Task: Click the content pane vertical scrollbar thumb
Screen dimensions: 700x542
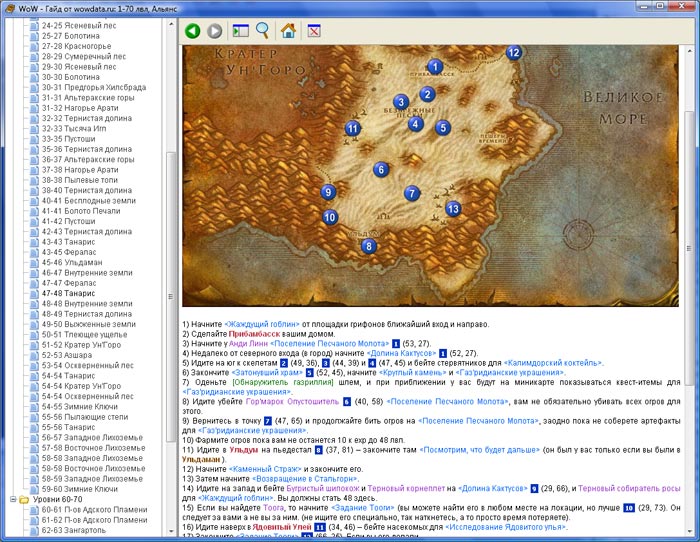Action: (688, 250)
